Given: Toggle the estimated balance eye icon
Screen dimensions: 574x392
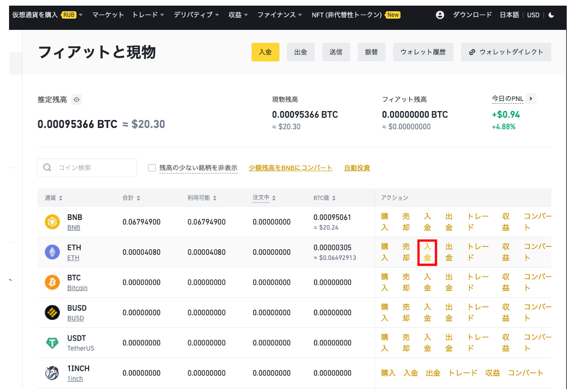Looking at the screenshot, I should pos(77,99).
